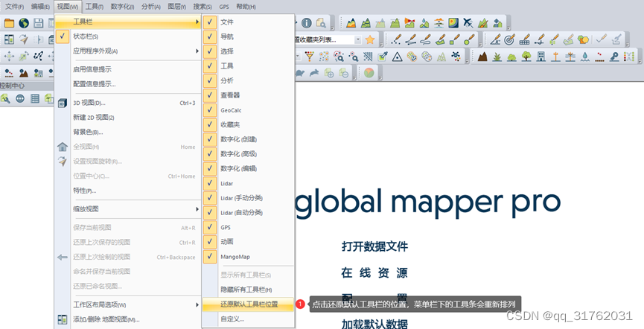Click the key icon in Lidar classification toolbar
The image size is (644, 329).
(x=614, y=56)
